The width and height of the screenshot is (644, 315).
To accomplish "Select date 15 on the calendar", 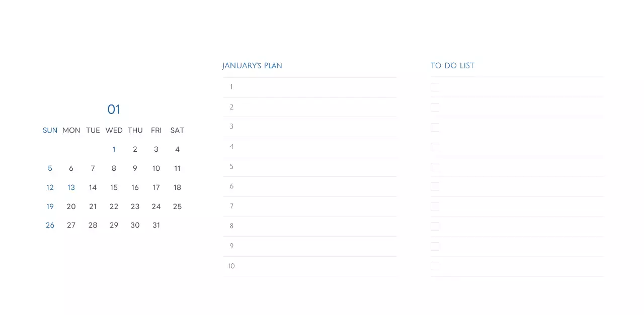I will (x=114, y=187).
